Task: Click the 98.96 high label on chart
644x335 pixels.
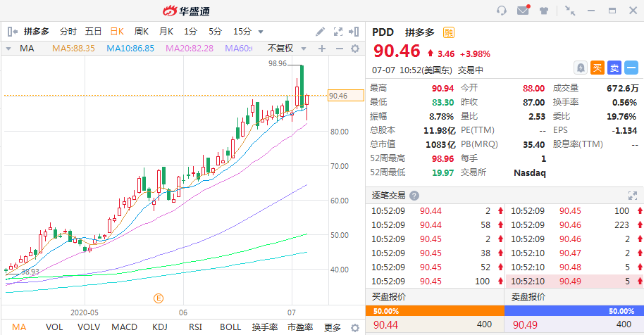Action: [278, 63]
